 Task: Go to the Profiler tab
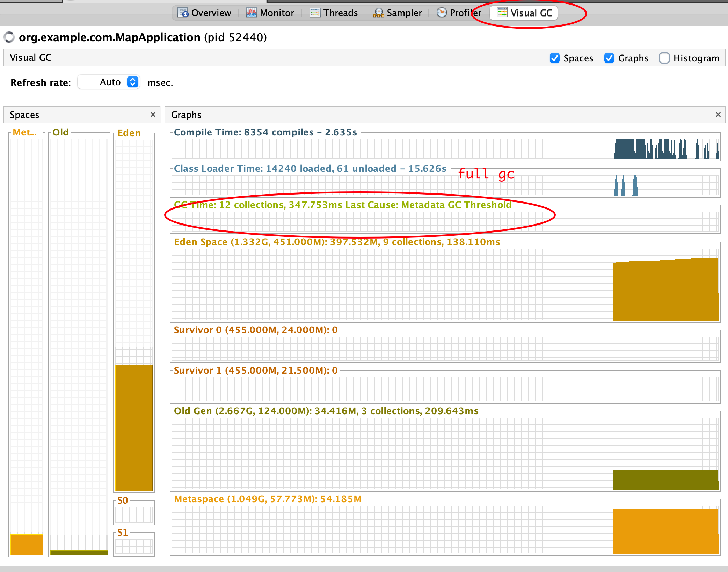459,13
